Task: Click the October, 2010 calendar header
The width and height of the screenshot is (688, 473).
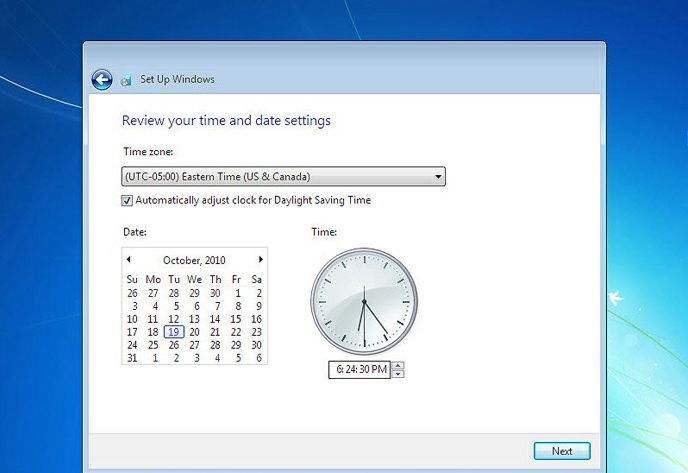Action: click(x=194, y=260)
